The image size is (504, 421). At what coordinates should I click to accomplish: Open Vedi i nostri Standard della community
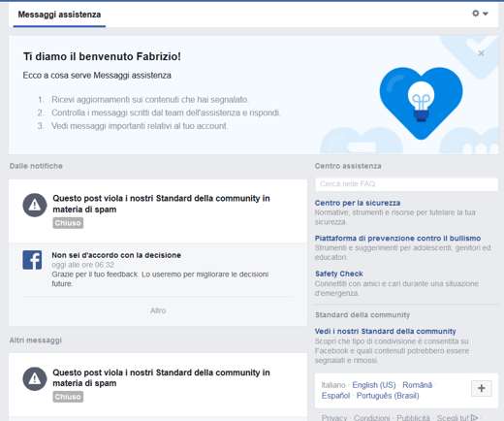pos(385,332)
